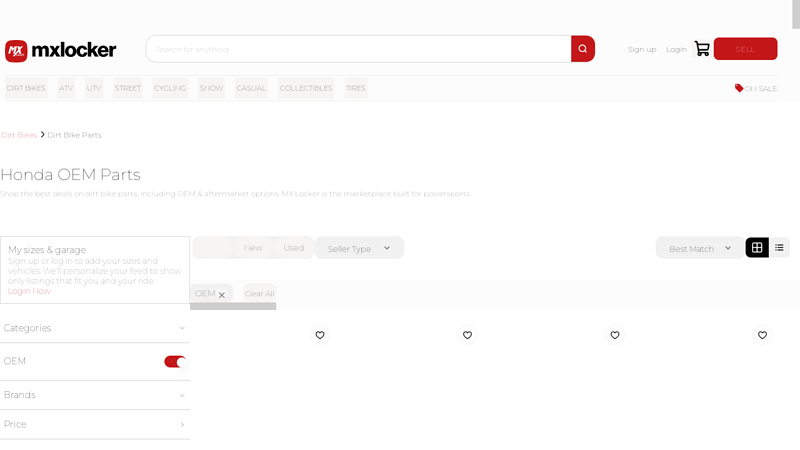
Task: Open the Collectibles navigation menu
Action: click(306, 88)
